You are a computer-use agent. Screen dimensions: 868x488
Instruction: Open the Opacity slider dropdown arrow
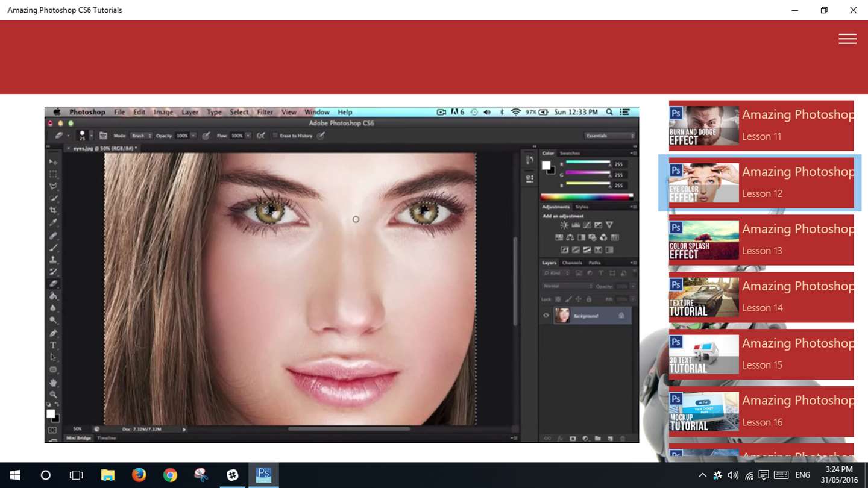point(193,136)
